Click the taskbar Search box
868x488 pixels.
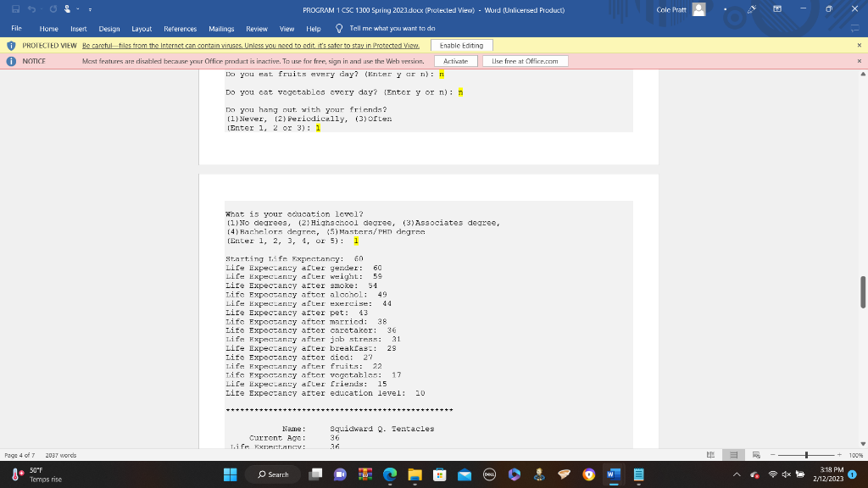tap(274, 474)
